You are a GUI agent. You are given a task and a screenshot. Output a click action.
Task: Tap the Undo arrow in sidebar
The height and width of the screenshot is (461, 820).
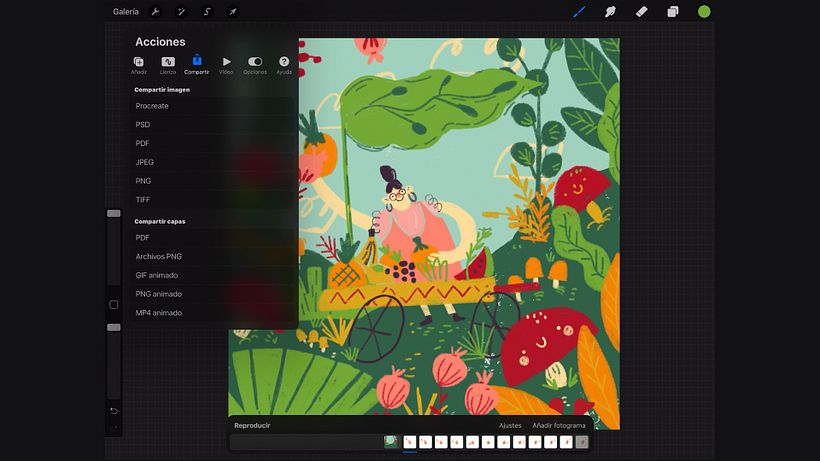coord(113,411)
